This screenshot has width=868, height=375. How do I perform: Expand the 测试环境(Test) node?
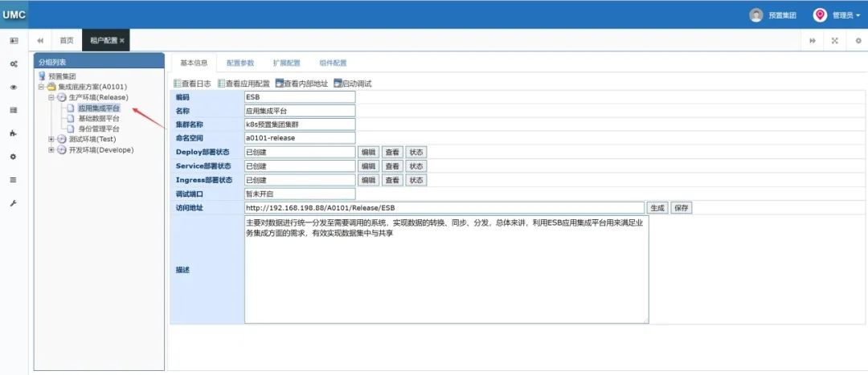[x=51, y=139]
